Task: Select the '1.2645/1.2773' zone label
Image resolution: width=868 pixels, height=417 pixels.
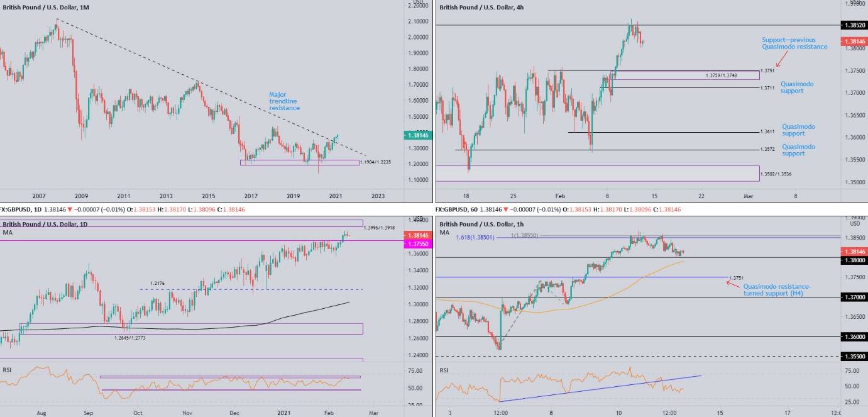Action: tap(129, 338)
